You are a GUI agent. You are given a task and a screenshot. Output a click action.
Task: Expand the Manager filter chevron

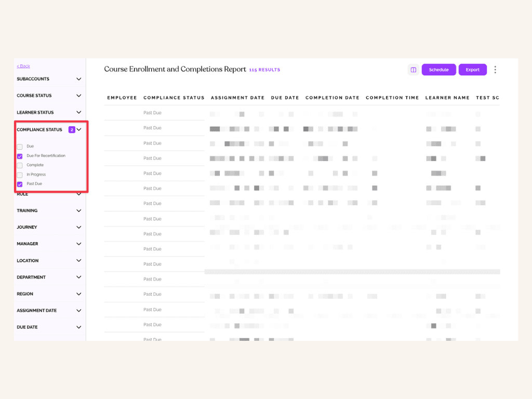click(79, 244)
